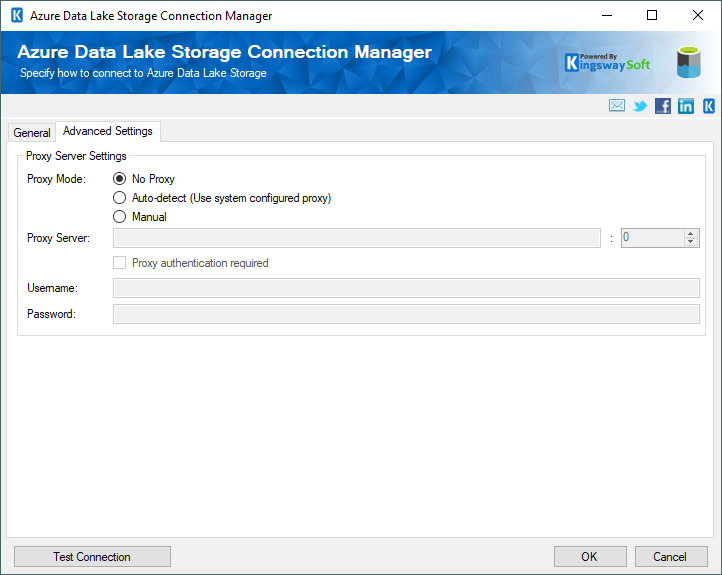Screen dimensions: 722x575
Task: Decrease proxy port with the down arrow
Action: (690, 242)
